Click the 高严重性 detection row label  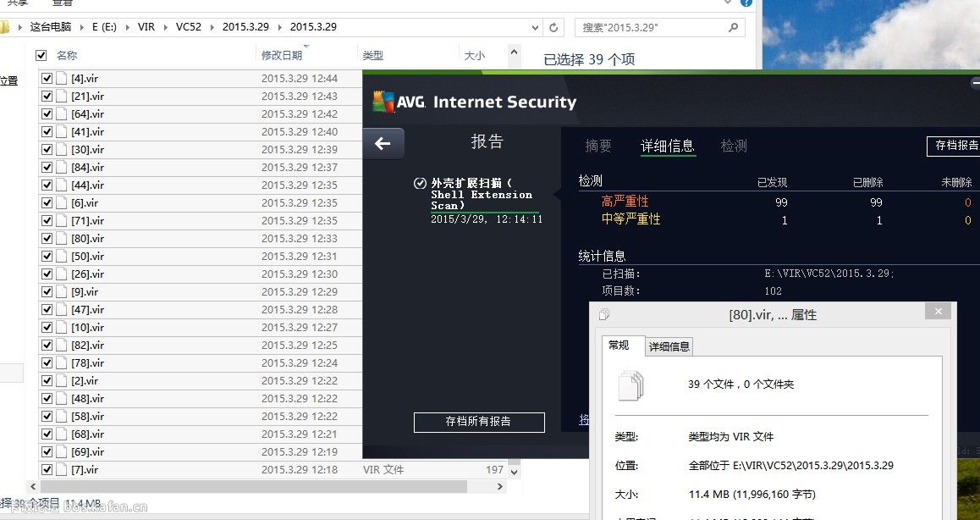point(625,202)
